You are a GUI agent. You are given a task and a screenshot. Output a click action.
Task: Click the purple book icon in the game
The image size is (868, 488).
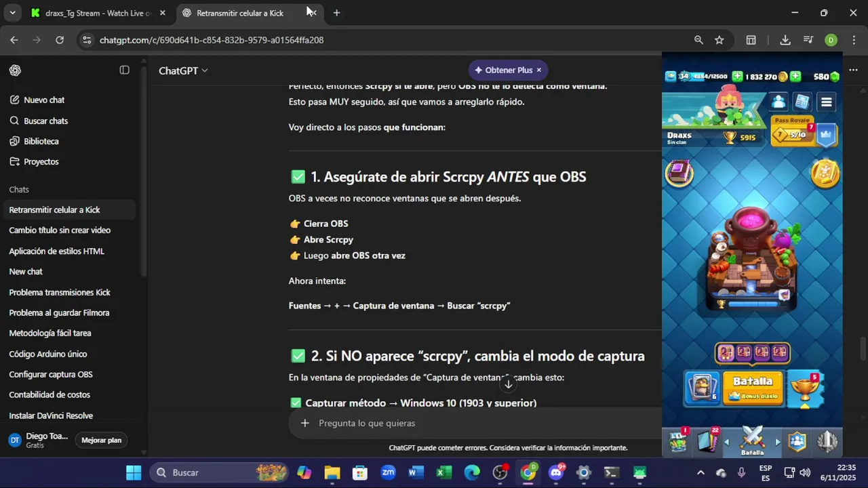coord(679,174)
